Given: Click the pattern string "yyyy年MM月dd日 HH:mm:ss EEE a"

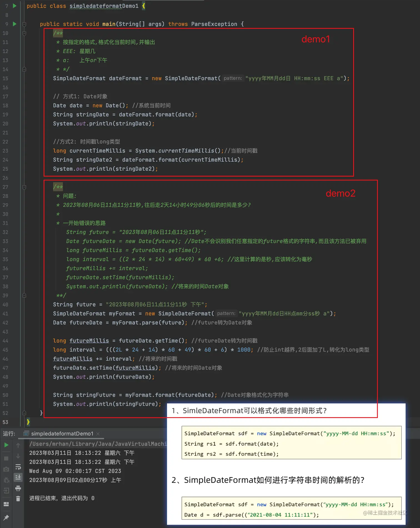Looking at the screenshot, I should click(294, 78).
